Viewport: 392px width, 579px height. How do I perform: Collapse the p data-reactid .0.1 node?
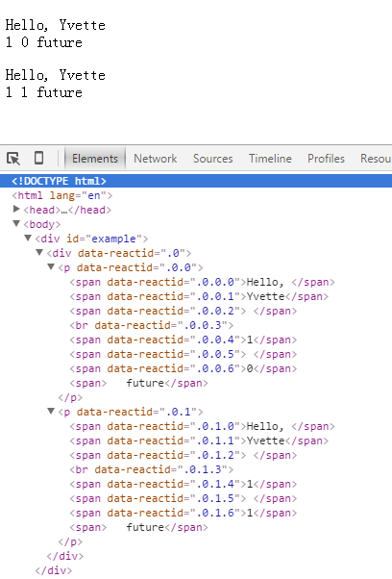tap(51, 412)
